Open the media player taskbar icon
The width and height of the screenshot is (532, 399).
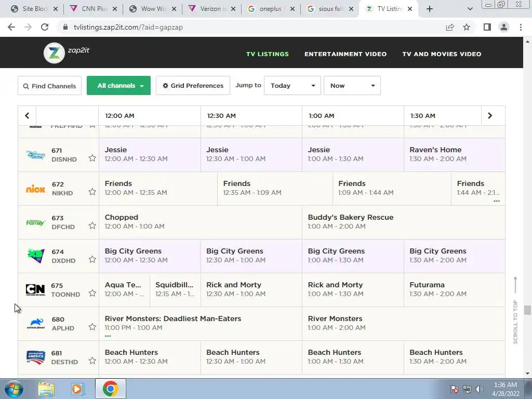point(77,389)
